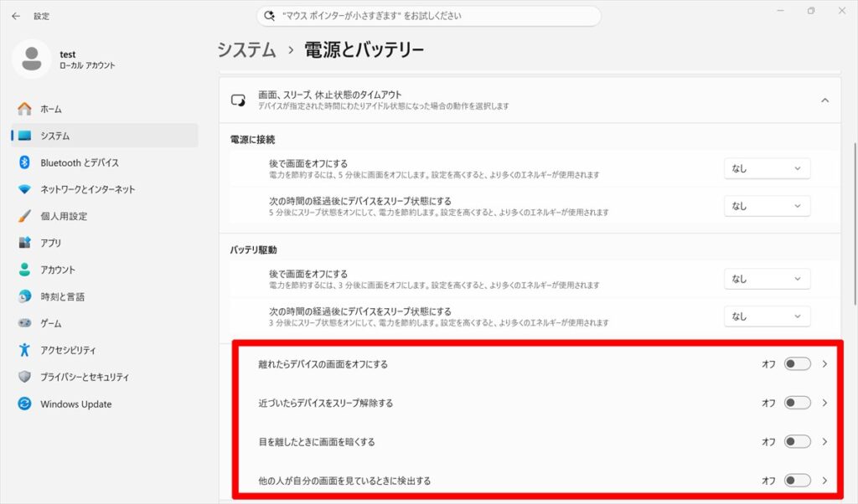This screenshot has height=504, width=858.
Task: Open plugged-in screen off dropdown
Action: pos(768,168)
